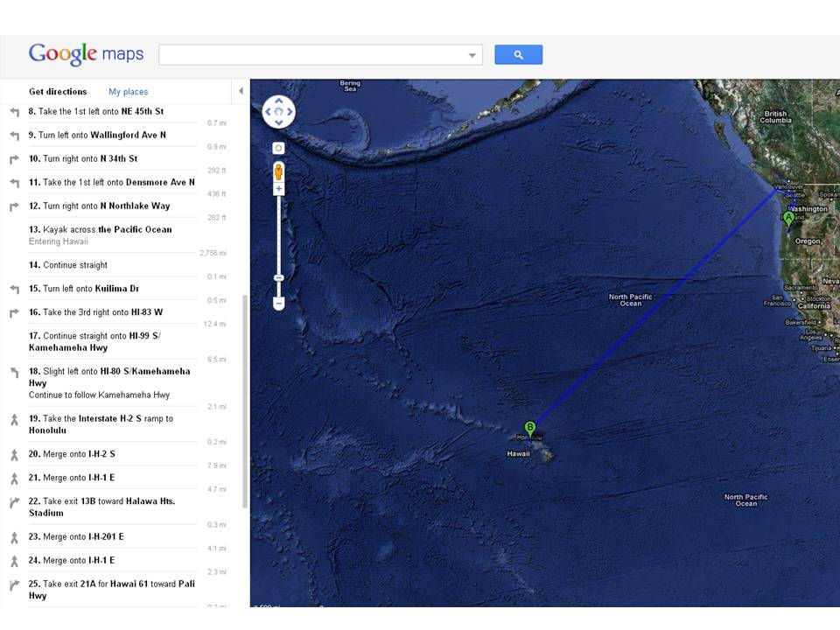This screenshot has width=840, height=630.
Task: Click the slight-left icon of step 18
Action: [15, 373]
